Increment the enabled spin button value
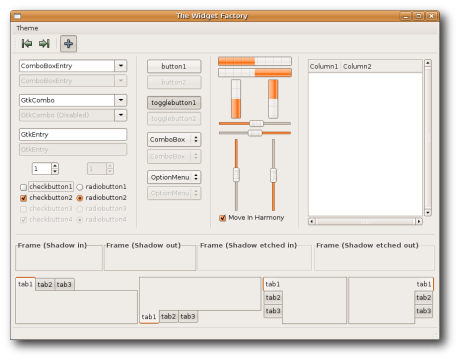The image size is (460, 360). 55,166
